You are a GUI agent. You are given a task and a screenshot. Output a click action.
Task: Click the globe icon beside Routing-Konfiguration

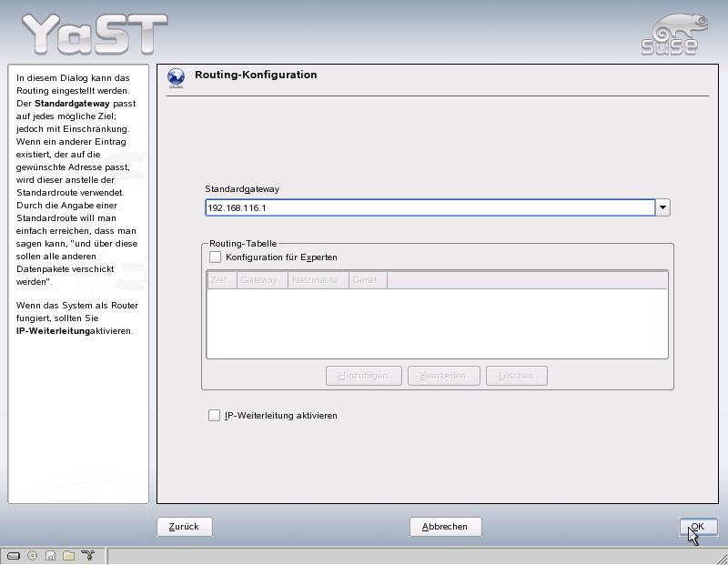pos(176,78)
